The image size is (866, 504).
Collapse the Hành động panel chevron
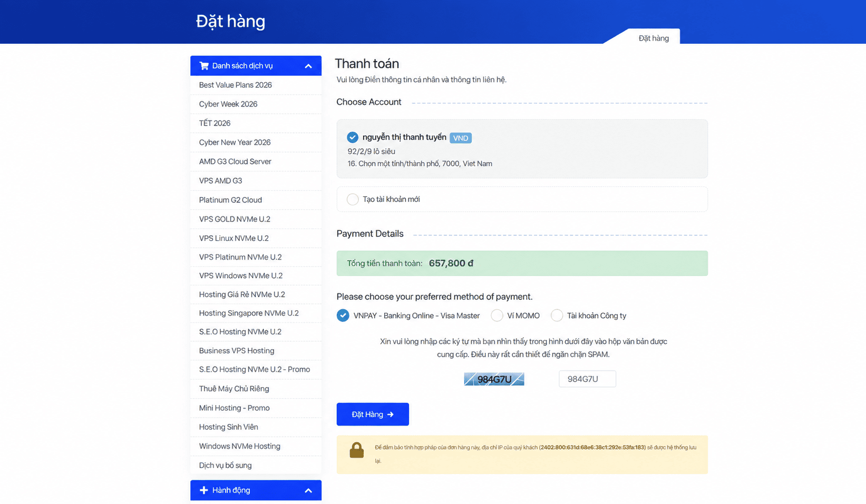pyautogui.click(x=308, y=491)
